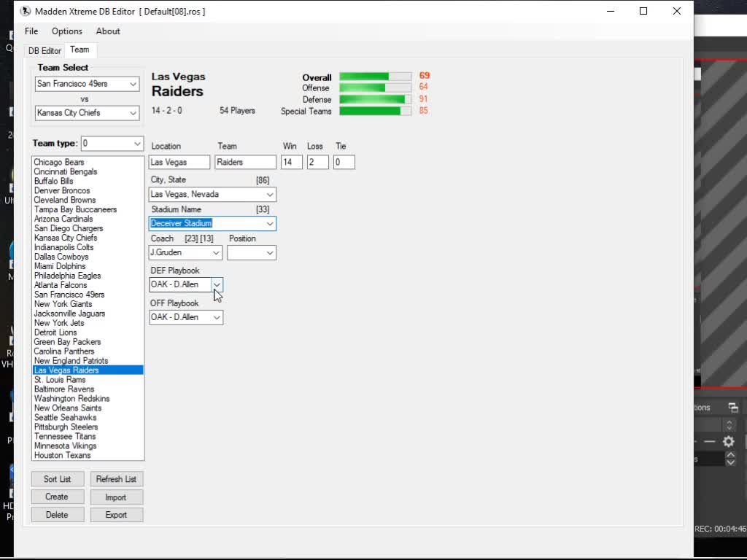Open the File menu
The height and width of the screenshot is (560, 747).
(31, 31)
